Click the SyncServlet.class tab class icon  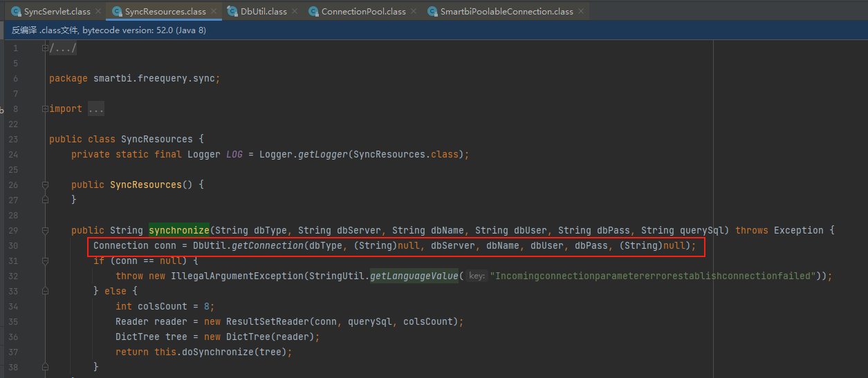[16, 12]
